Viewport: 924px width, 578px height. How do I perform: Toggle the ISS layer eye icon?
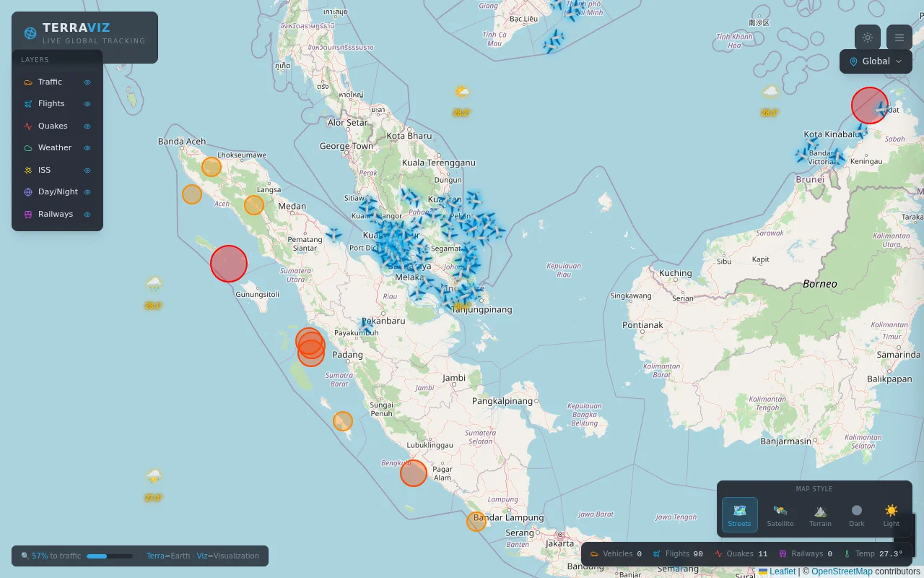[87, 171]
